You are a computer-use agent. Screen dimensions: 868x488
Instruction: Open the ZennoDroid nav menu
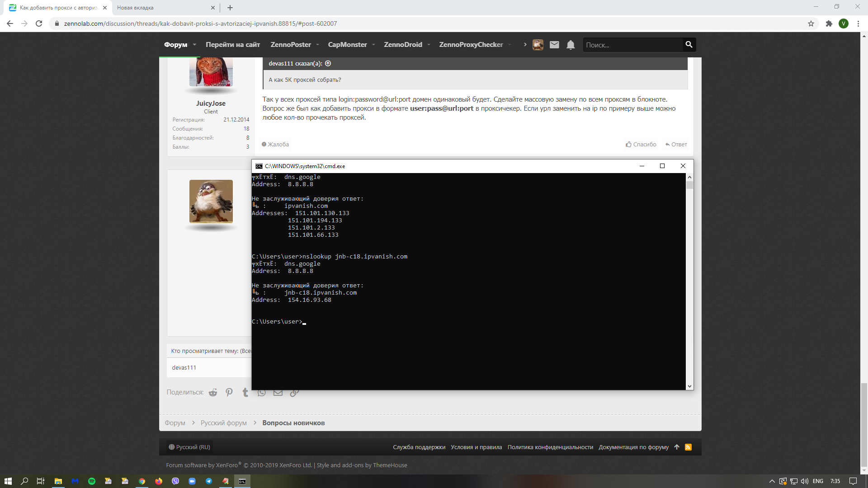click(x=403, y=45)
